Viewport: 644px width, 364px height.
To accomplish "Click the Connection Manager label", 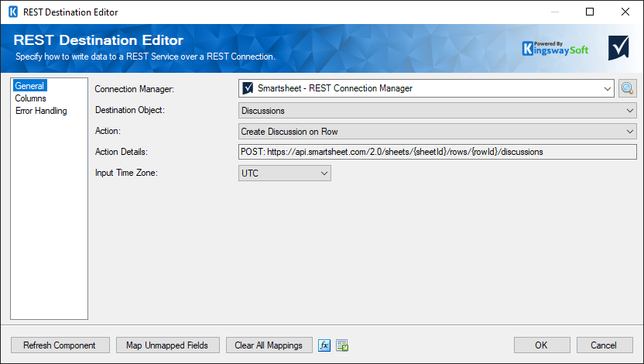I will tap(135, 89).
